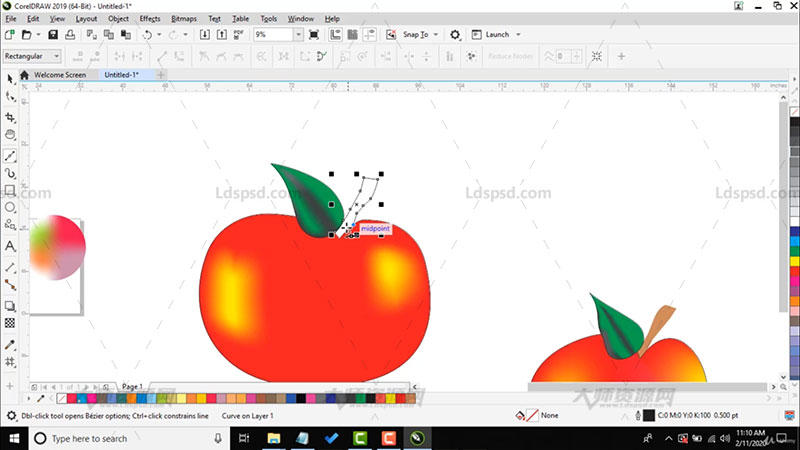Open the Window menu
The width and height of the screenshot is (800, 450).
[301, 19]
